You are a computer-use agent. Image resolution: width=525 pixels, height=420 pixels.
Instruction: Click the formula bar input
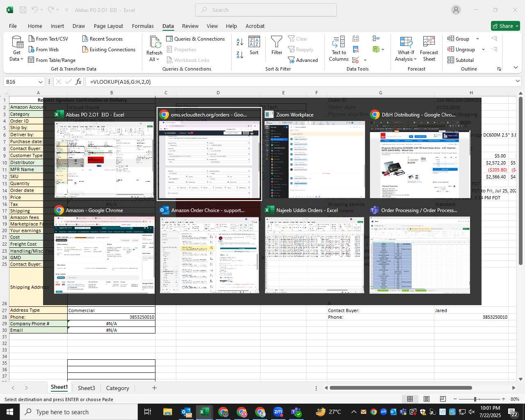[299, 82]
